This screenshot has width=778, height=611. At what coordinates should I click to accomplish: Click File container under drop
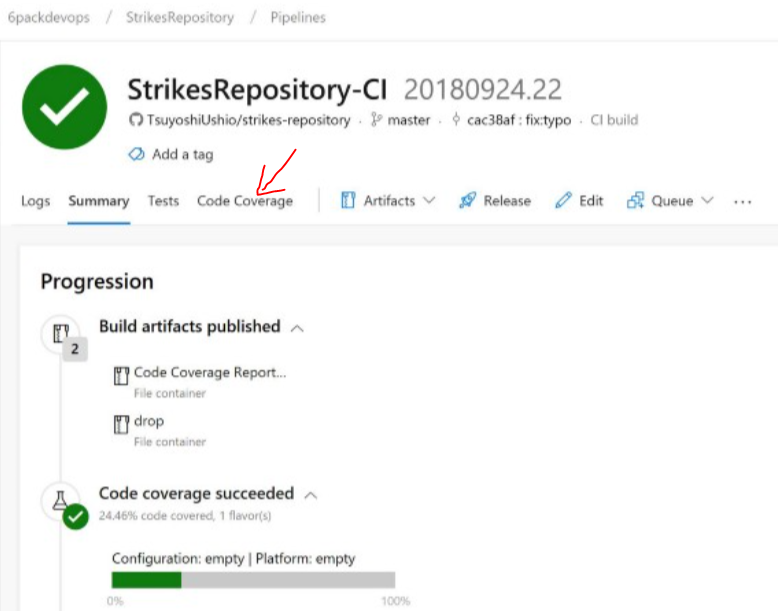pos(170,442)
